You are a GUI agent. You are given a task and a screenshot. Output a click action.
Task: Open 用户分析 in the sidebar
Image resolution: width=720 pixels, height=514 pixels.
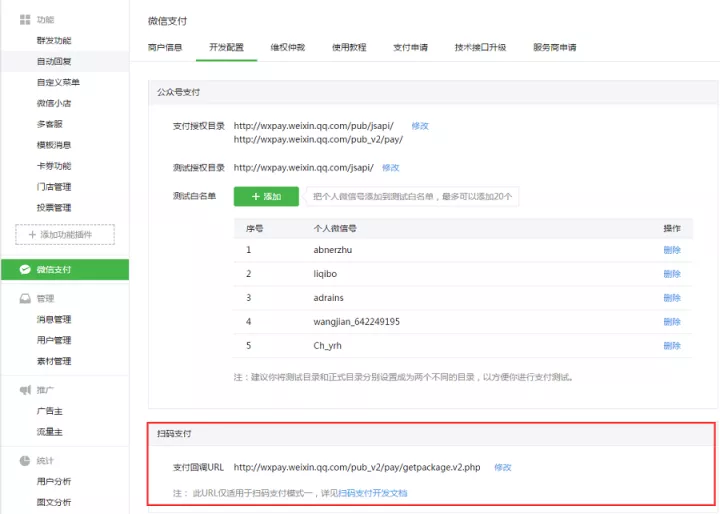pyautogui.click(x=54, y=481)
